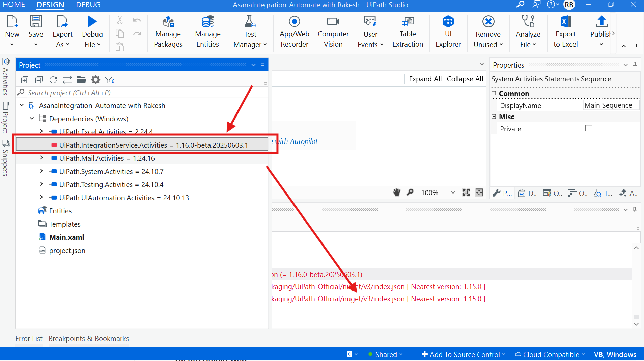Click Analyze File

(x=528, y=31)
